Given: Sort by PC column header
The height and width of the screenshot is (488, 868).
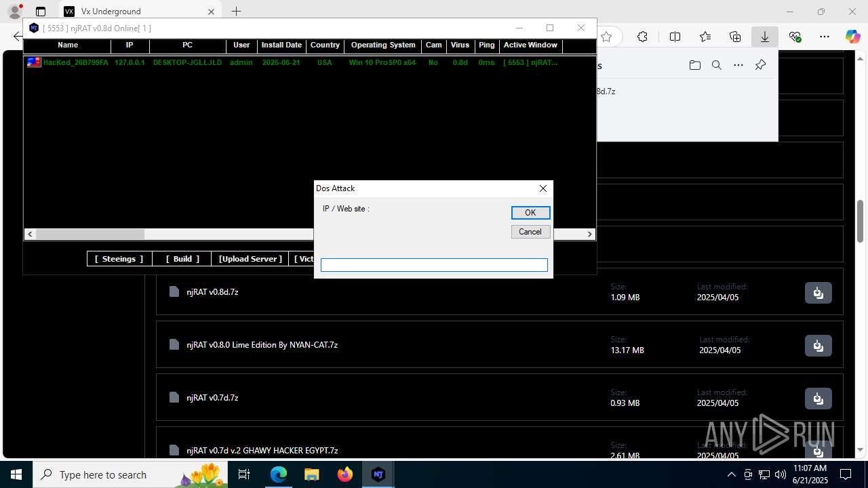Looking at the screenshot, I should [187, 45].
